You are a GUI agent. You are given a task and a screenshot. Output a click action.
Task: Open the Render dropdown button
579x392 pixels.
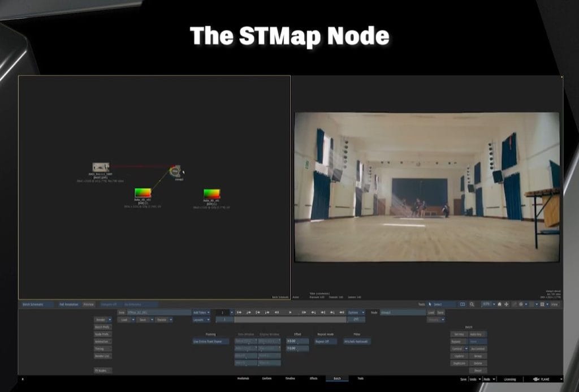[102, 320]
